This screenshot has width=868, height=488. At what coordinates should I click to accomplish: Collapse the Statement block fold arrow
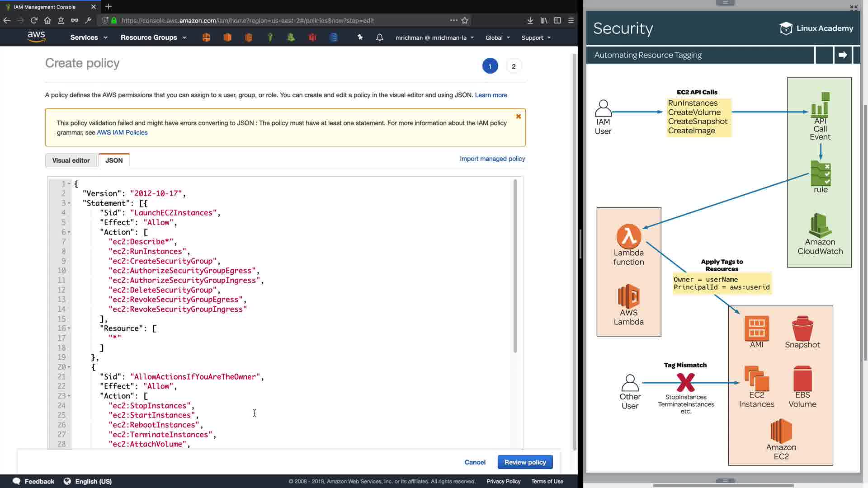[x=69, y=203]
